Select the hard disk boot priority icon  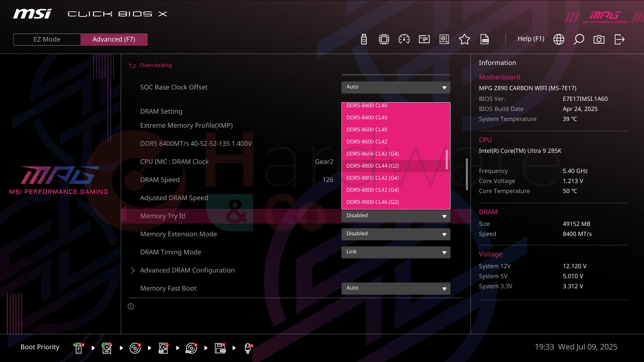107,348
